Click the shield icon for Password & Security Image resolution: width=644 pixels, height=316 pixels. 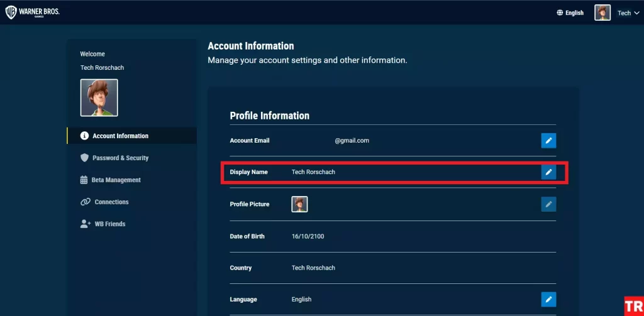pos(84,158)
